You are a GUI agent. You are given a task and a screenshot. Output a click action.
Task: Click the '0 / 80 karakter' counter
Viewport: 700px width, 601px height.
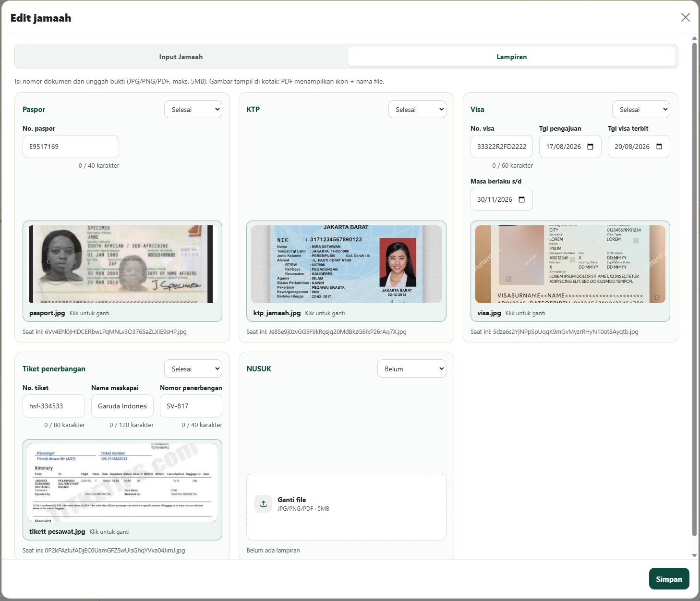[x=64, y=425]
